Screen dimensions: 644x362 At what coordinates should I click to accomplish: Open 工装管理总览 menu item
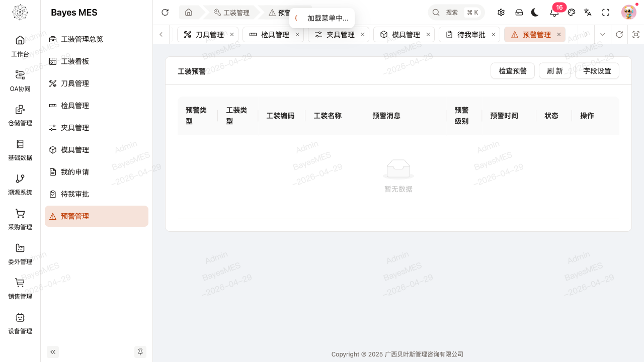point(97,39)
